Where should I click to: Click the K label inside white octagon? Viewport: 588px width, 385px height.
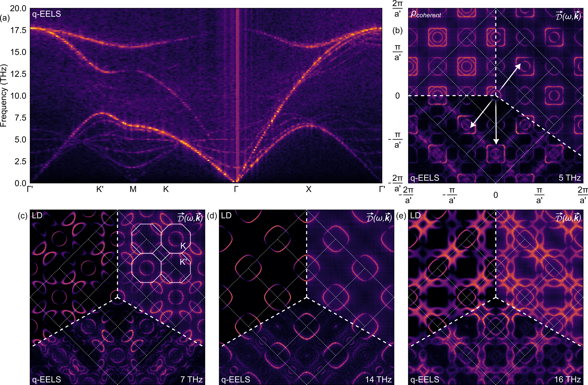183,246
